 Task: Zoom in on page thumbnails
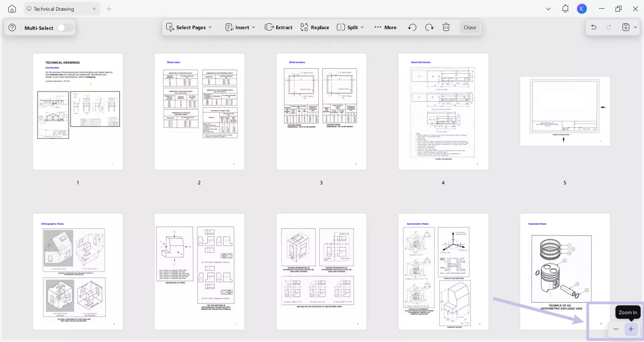pos(631,329)
